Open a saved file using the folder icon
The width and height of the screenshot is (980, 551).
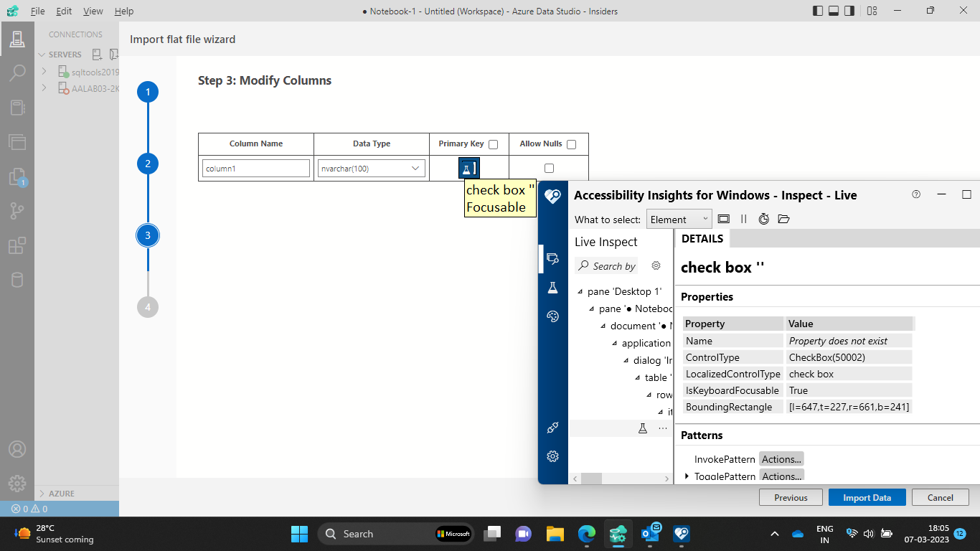click(x=783, y=219)
